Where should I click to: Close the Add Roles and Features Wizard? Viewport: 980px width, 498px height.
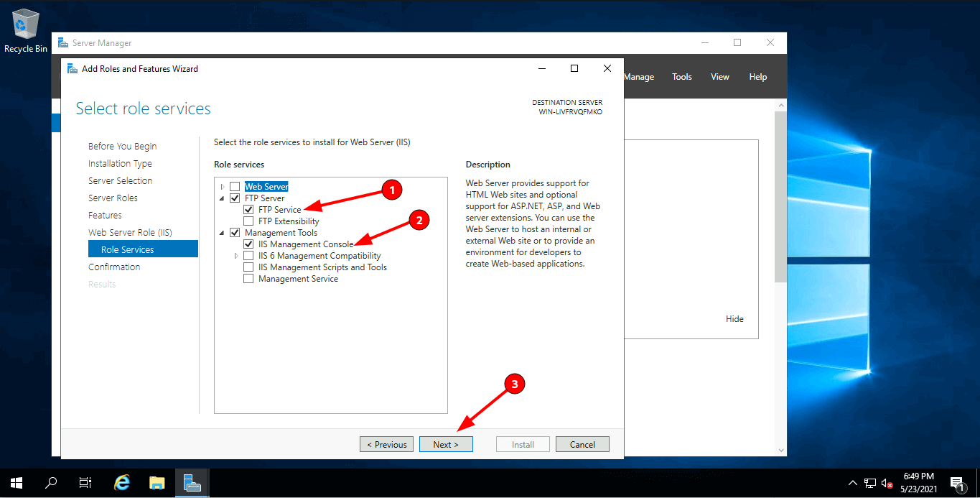(607, 68)
